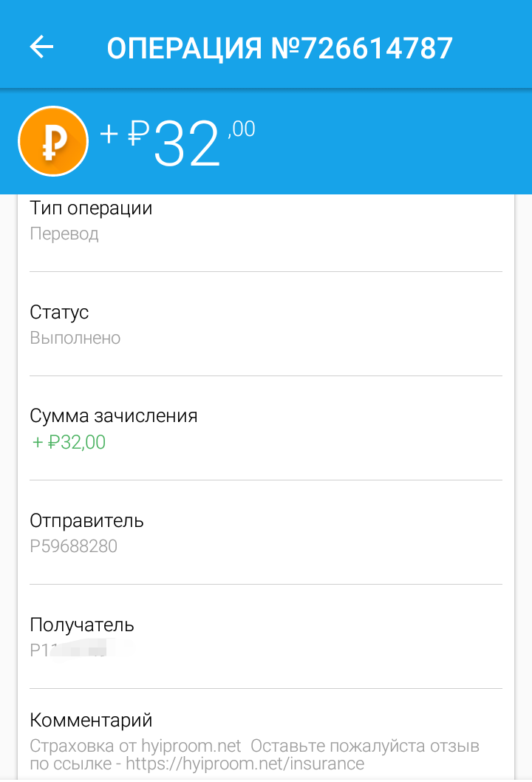The width and height of the screenshot is (532, 782).
Task: Select the Тип операции label
Action: (x=91, y=208)
